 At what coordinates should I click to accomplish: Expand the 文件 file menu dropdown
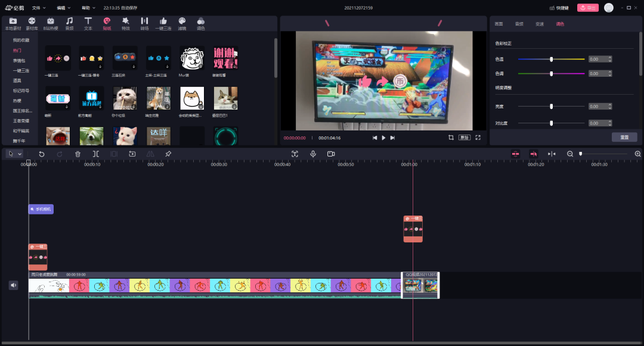tap(39, 8)
